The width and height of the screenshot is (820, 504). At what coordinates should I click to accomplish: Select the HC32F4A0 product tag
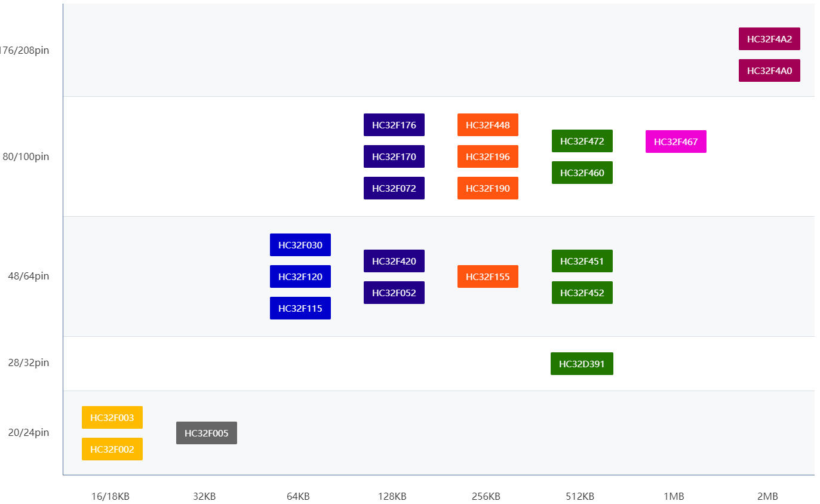[769, 70]
